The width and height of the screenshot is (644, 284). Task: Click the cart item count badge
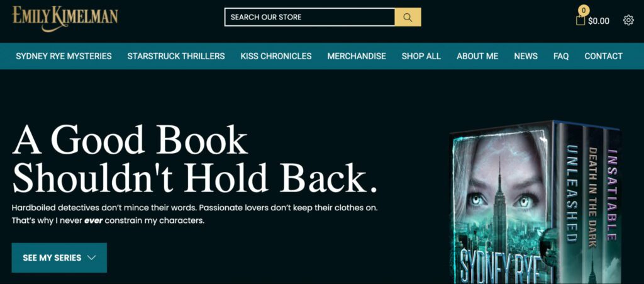[583, 10]
